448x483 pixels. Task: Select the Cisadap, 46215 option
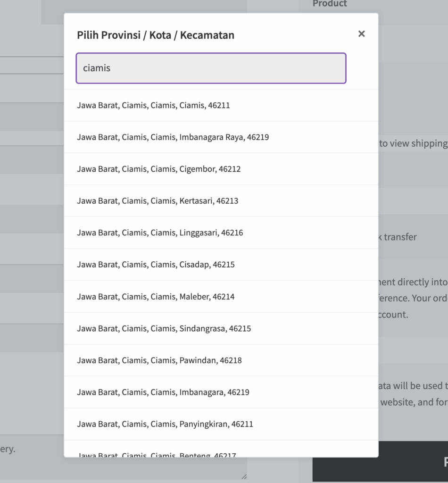156,265
